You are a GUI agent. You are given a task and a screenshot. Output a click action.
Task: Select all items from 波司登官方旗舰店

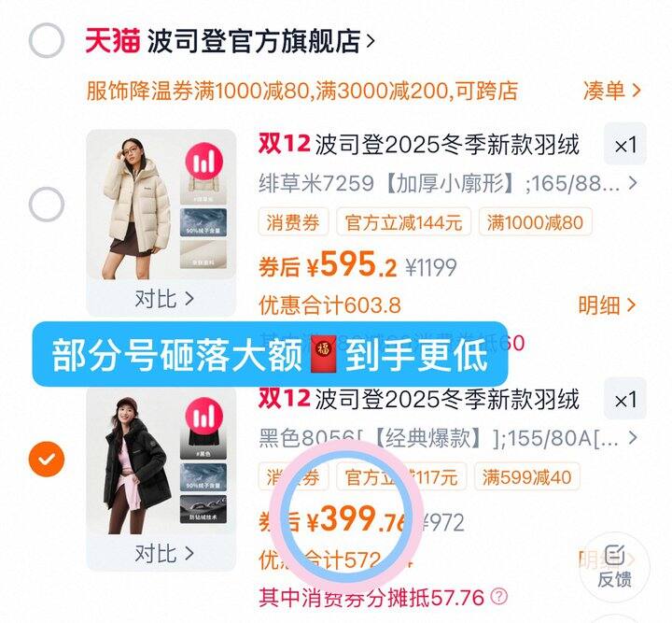[47, 40]
